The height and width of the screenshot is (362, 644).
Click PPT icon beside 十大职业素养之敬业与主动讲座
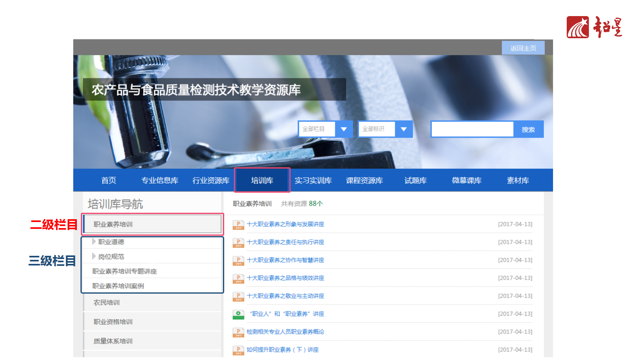tap(238, 296)
